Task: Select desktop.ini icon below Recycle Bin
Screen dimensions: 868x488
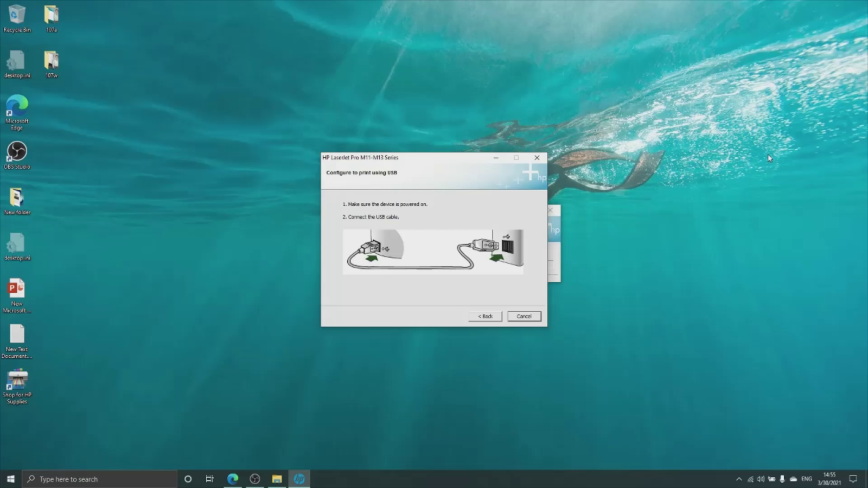Action: [17, 65]
